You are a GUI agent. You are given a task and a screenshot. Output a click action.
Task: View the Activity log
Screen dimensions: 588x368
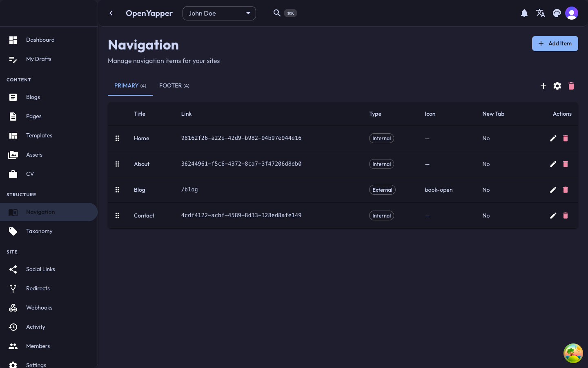[36, 327]
